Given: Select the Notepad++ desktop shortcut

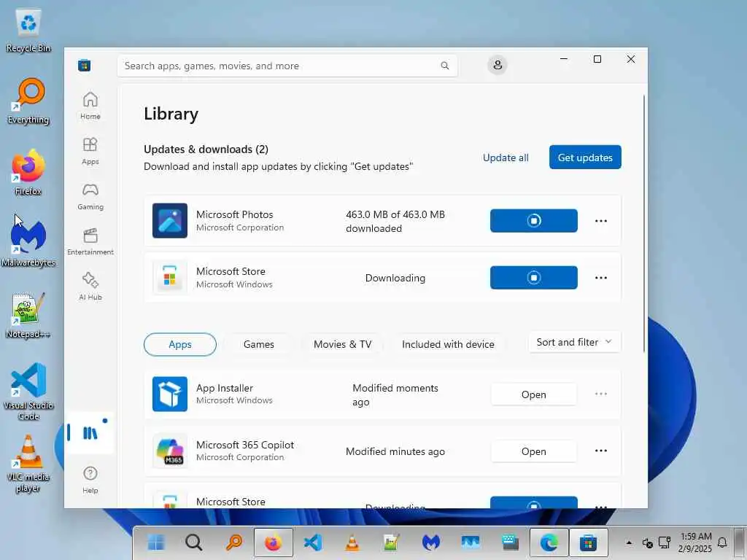Looking at the screenshot, I should pos(28,315).
